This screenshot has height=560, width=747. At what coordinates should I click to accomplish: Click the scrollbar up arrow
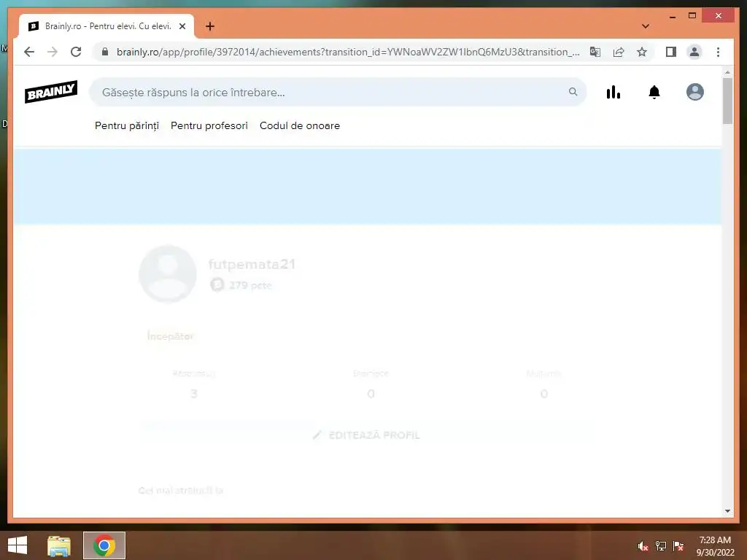pyautogui.click(x=727, y=72)
